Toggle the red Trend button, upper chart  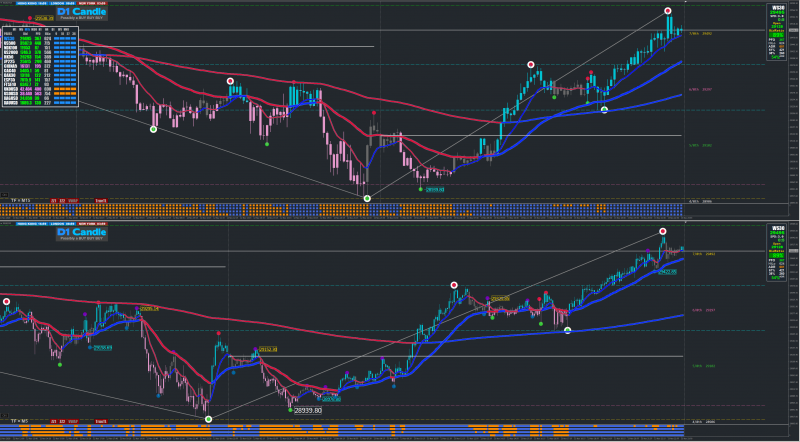coord(101,201)
